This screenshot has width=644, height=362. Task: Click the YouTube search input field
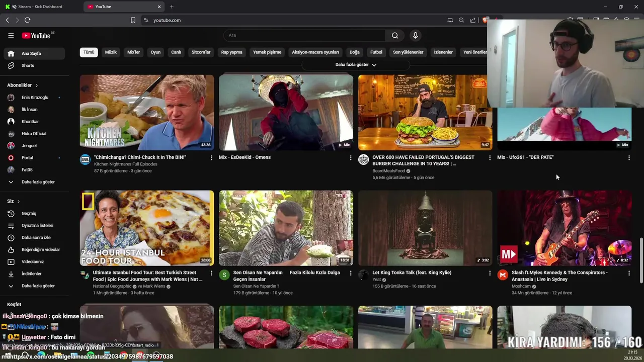pos(304,35)
